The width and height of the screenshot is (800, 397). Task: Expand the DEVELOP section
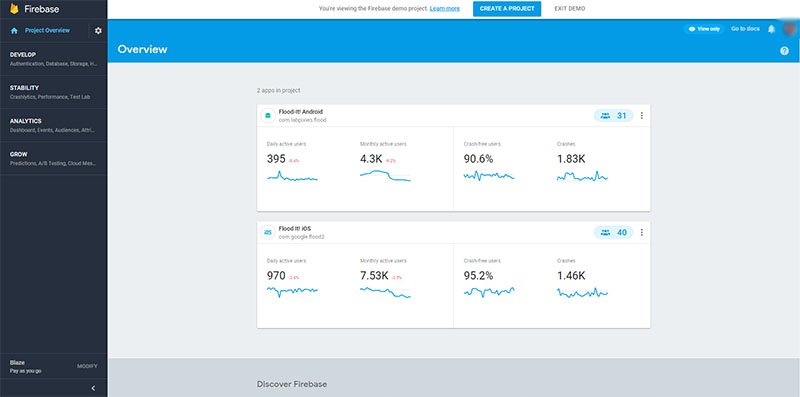[x=54, y=59]
